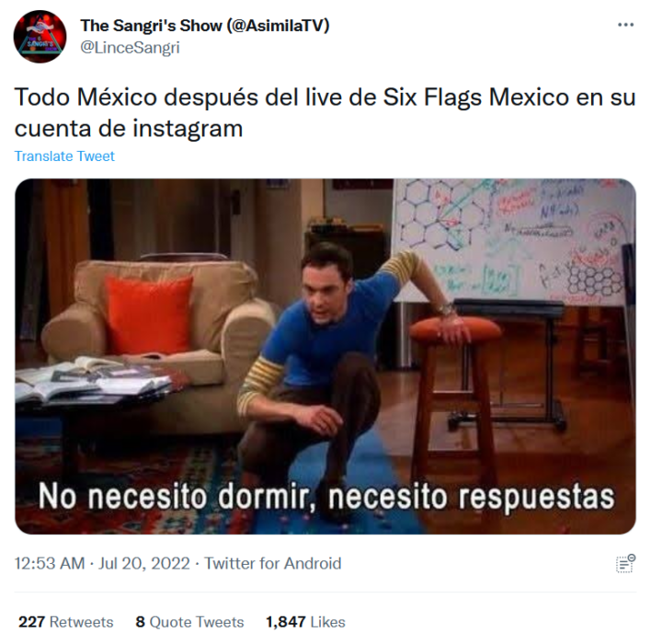
Task: Click the orange cushion in the image
Action: click(x=149, y=314)
